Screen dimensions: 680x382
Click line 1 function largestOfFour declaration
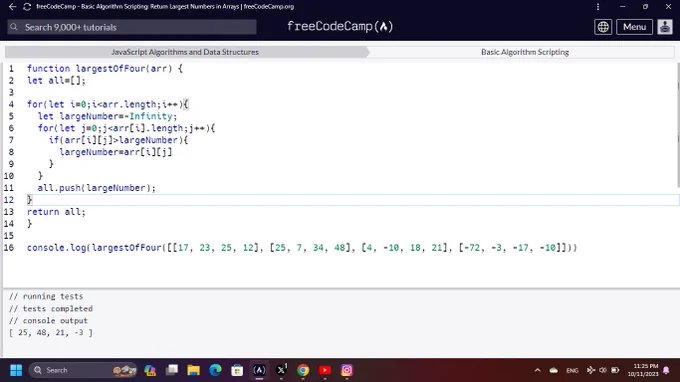[x=105, y=69]
